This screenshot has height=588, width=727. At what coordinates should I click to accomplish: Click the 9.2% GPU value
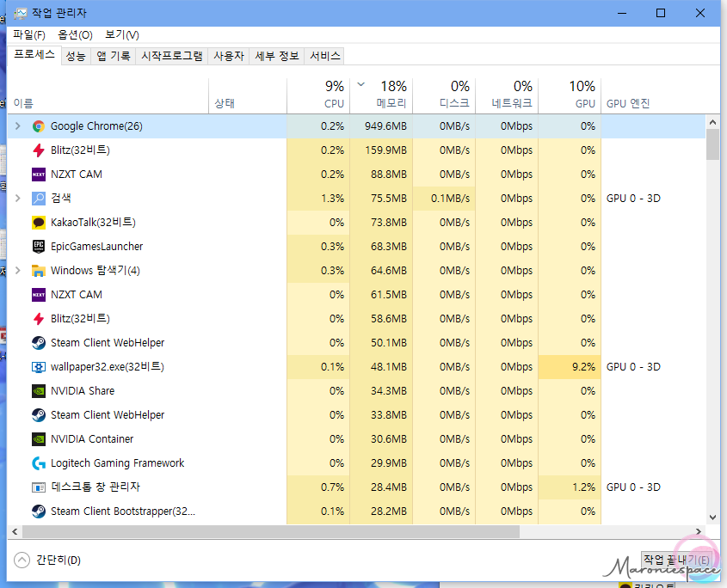tap(583, 367)
